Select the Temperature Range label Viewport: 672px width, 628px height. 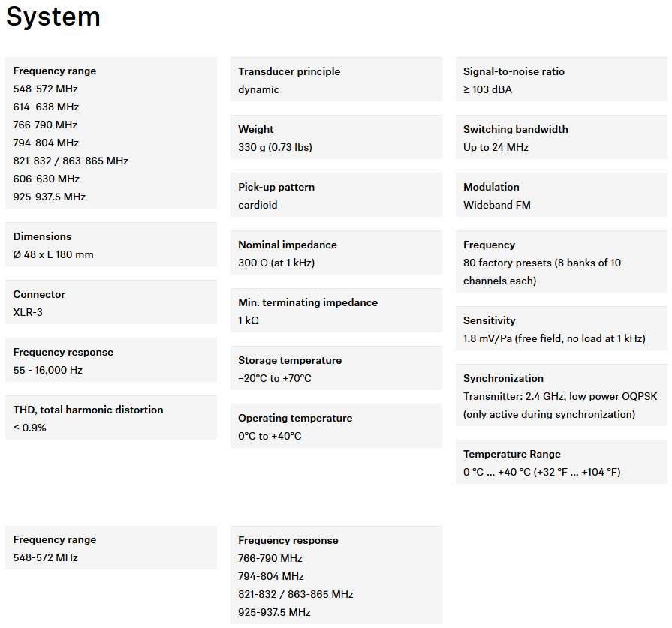511,454
